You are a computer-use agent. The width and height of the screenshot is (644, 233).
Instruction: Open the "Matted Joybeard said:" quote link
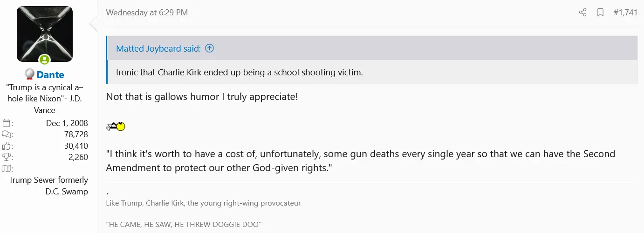pyautogui.click(x=158, y=48)
